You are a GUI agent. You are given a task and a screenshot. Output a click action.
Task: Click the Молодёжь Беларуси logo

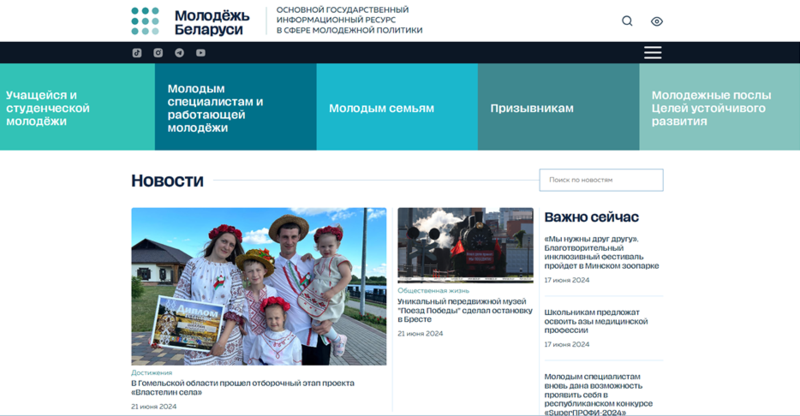tap(190, 21)
